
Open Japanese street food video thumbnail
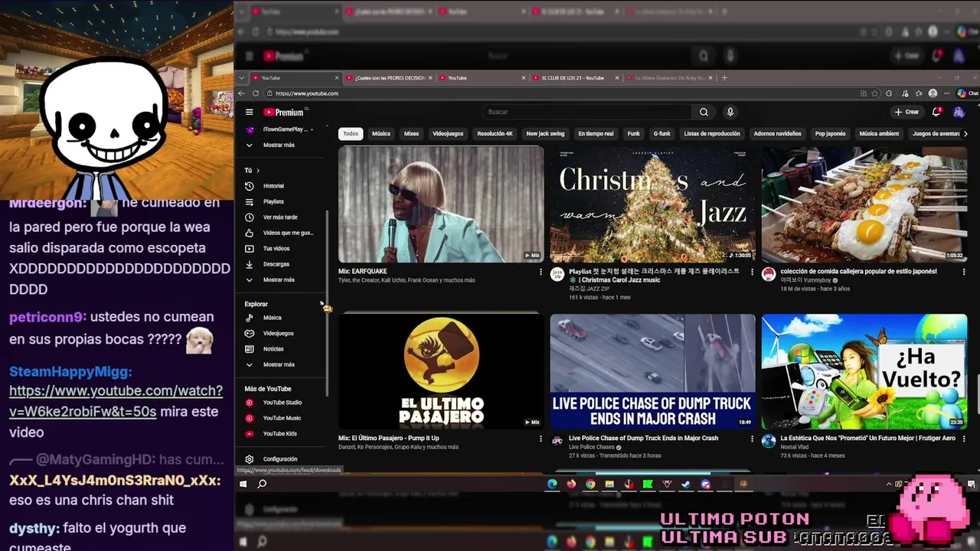[864, 204]
